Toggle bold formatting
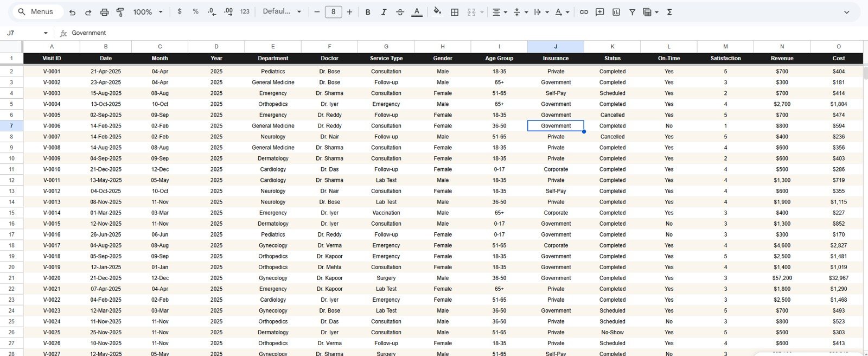Image resolution: width=868 pixels, height=356 pixels. point(368,12)
